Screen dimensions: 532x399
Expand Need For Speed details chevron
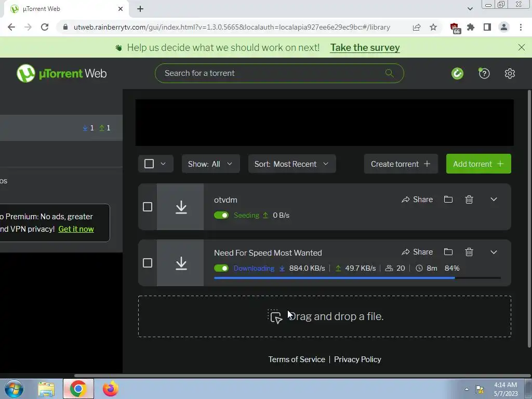[494, 252]
